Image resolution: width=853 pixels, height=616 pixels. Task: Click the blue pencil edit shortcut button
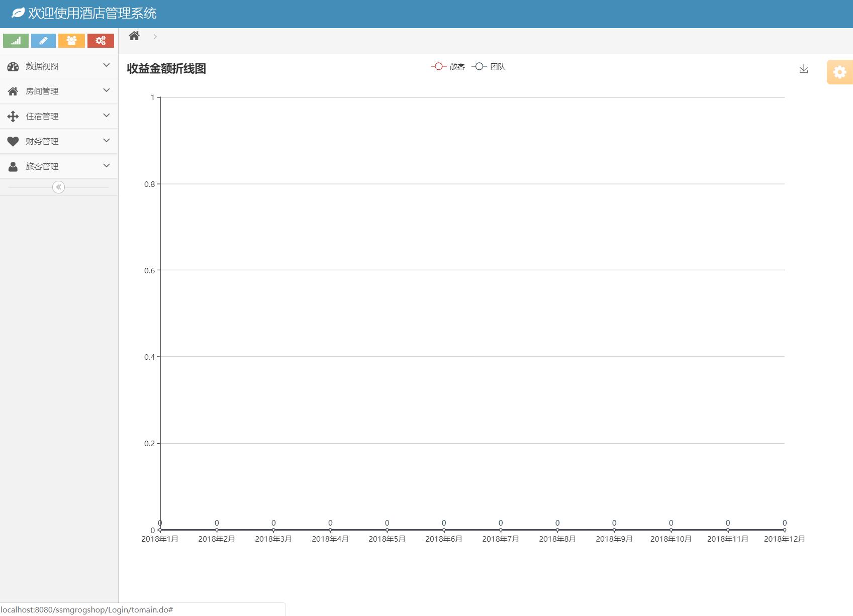43,41
